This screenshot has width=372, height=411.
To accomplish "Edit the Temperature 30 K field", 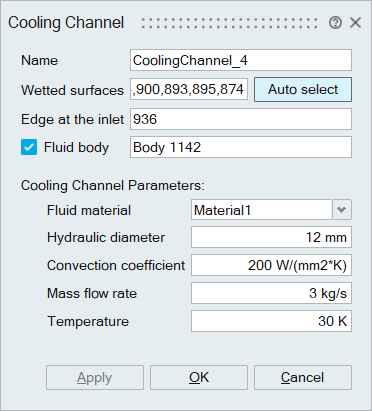I will coord(271,321).
